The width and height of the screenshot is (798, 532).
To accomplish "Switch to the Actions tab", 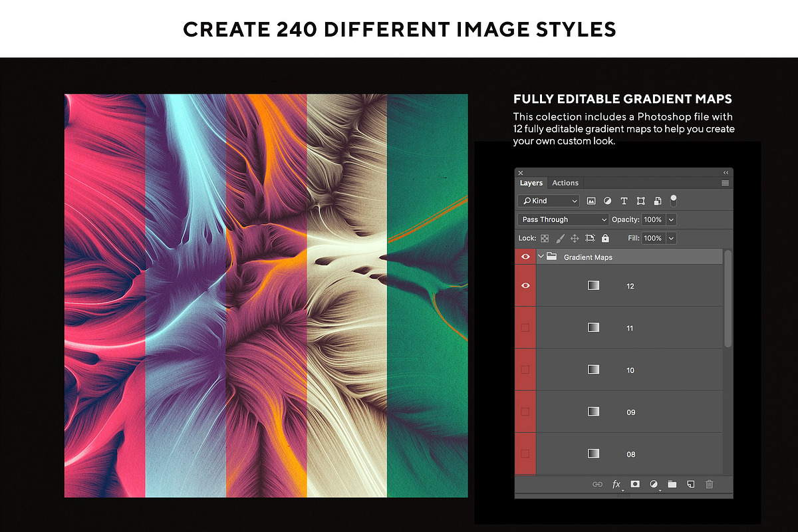I will 565,182.
